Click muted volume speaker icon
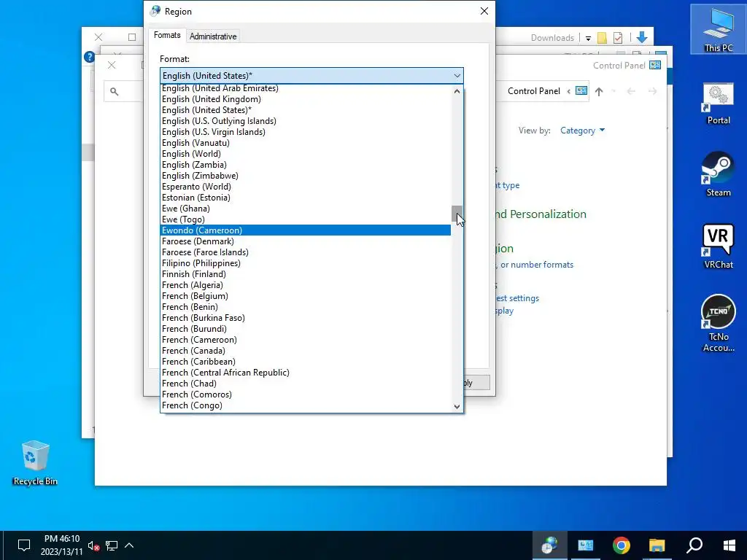 click(93, 545)
